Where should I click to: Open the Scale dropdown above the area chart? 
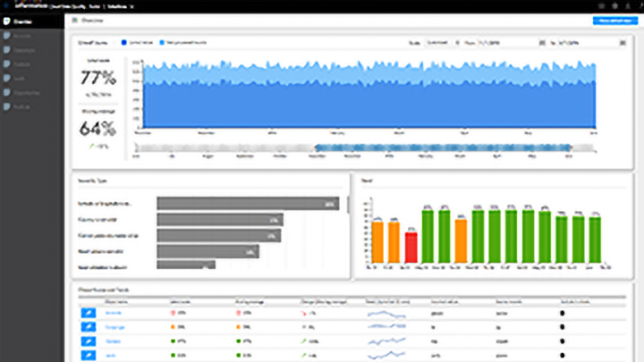[442, 43]
